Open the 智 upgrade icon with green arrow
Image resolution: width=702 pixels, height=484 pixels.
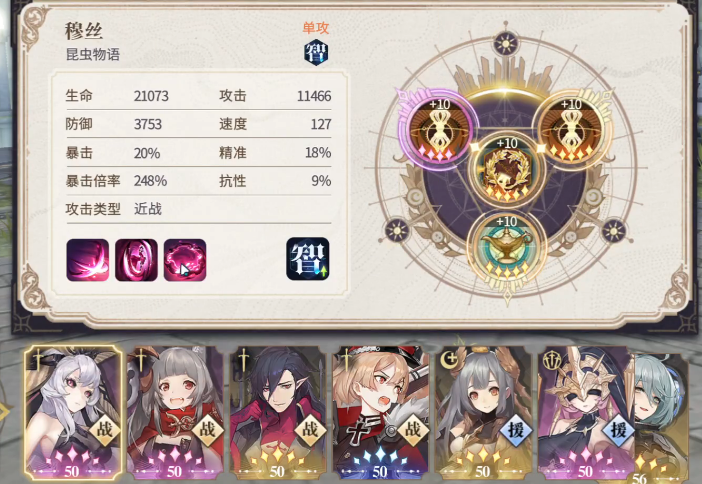point(308,259)
